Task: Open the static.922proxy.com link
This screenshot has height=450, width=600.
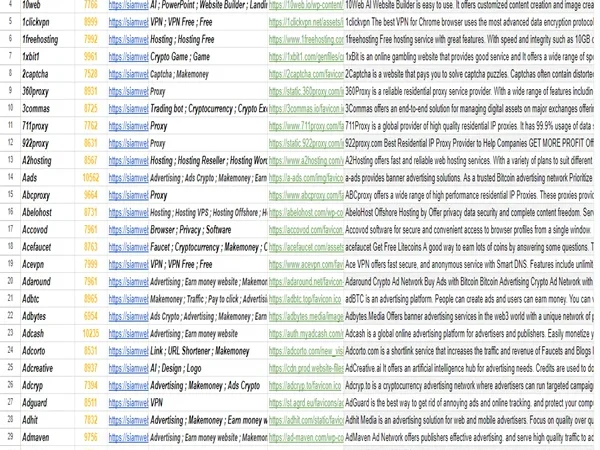Action: click(x=306, y=143)
